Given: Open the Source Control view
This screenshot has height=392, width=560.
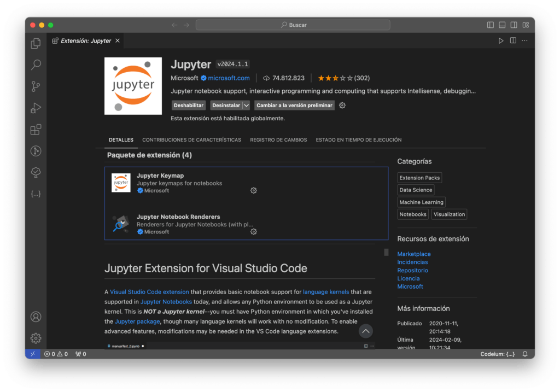Looking at the screenshot, I should pos(36,86).
